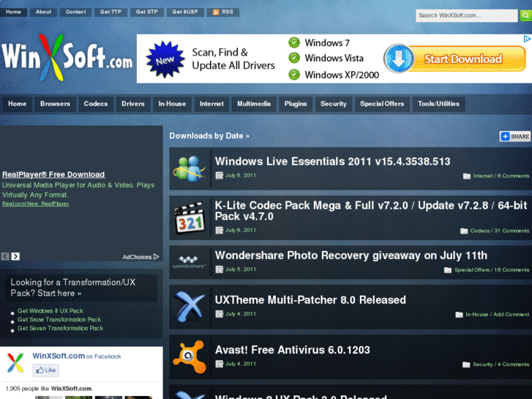Click Get Seven Transformation Pack link
This screenshot has height=399, width=532.
61,329
